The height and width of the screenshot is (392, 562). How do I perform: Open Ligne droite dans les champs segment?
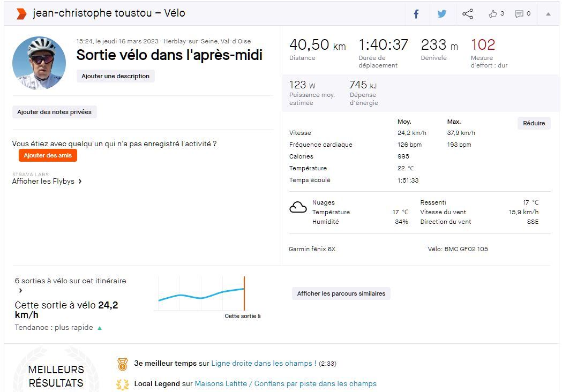point(264,364)
